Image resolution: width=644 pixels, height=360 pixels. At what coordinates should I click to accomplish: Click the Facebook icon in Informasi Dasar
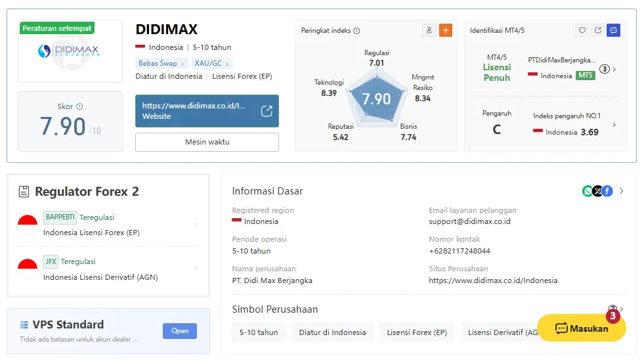[x=607, y=191]
